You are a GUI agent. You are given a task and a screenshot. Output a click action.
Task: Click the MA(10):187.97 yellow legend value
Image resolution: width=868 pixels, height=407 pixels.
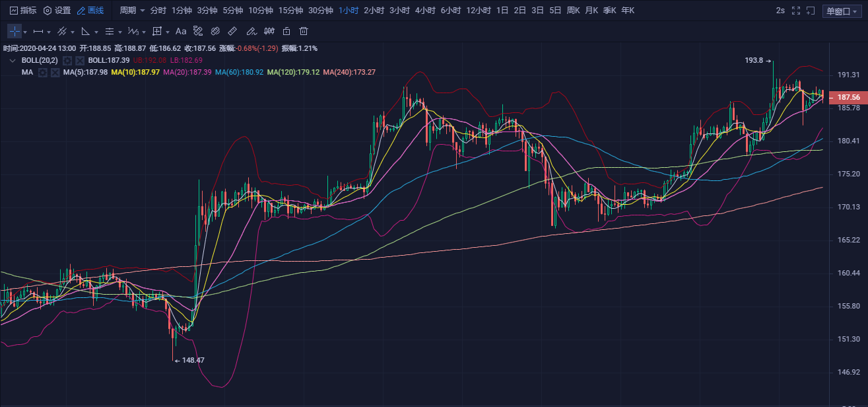coord(135,72)
